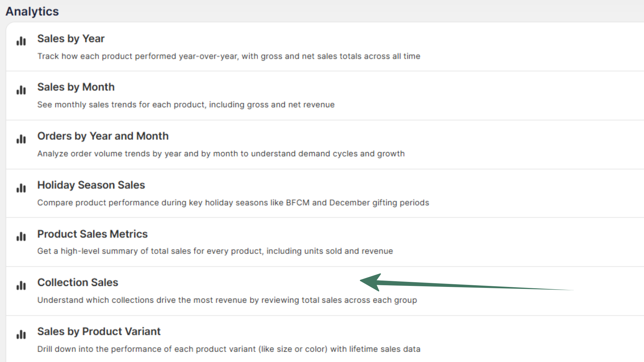Open the Collection Sales report
The width and height of the screenshot is (644, 362).
coord(77,283)
